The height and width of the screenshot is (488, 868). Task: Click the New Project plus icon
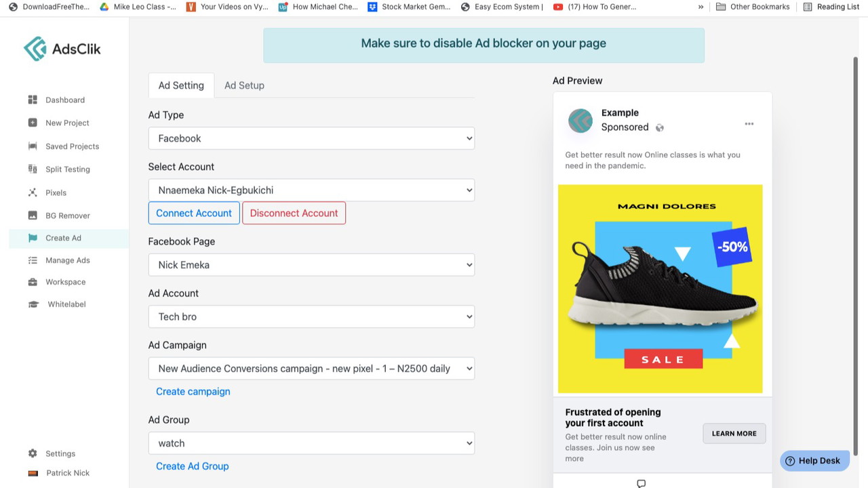[33, 123]
